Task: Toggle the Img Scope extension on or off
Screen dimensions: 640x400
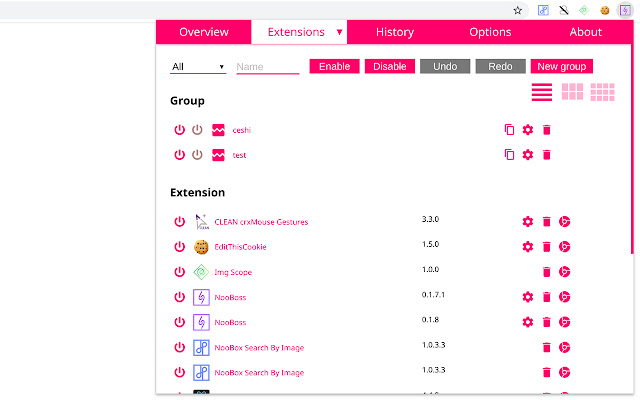Action: click(180, 272)
